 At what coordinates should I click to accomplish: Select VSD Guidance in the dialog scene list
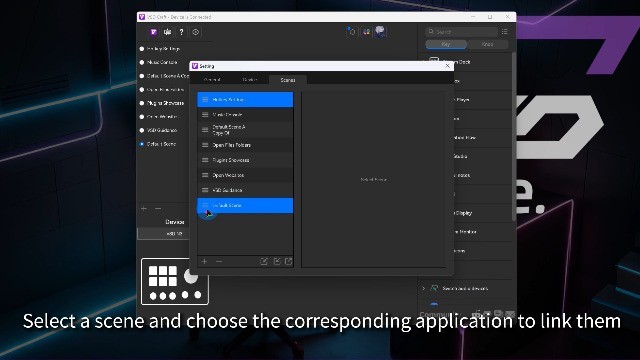click(x=245, y=190)
